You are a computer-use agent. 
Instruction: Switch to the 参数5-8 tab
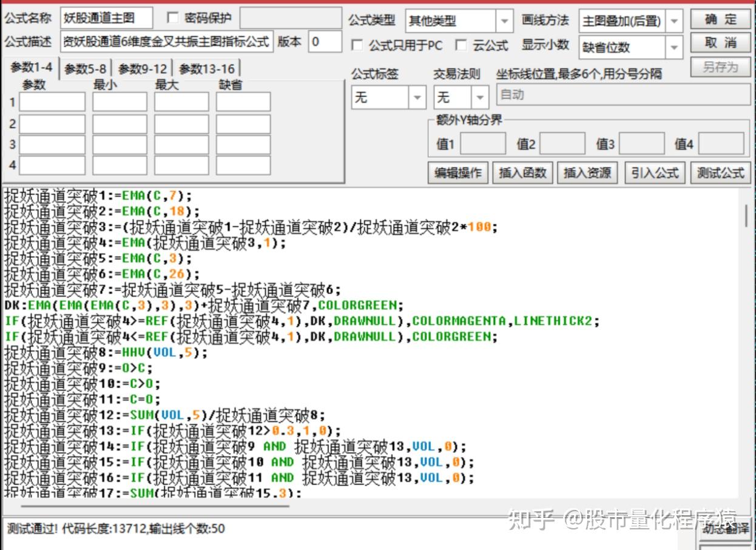coord(86,69)
